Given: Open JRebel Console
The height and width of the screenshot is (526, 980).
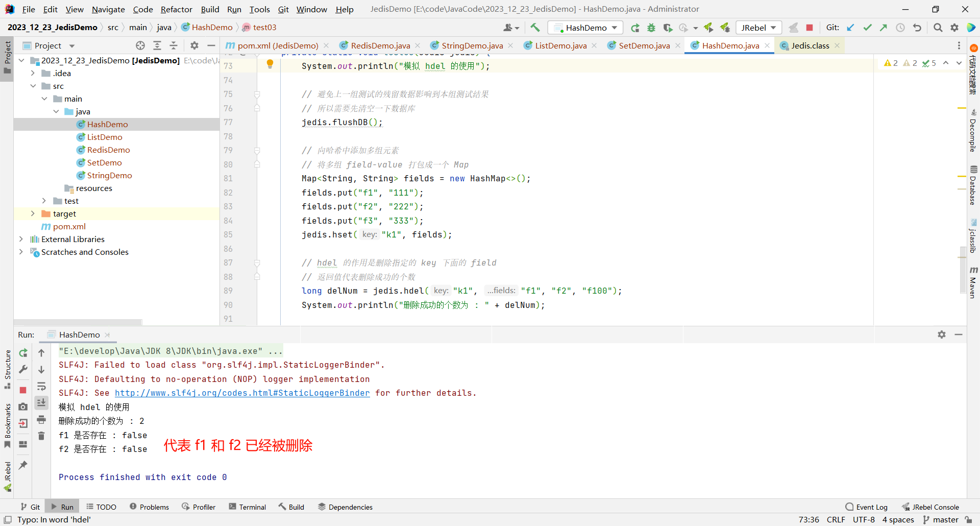Looking at the screenshot, I should click(931, 507).
